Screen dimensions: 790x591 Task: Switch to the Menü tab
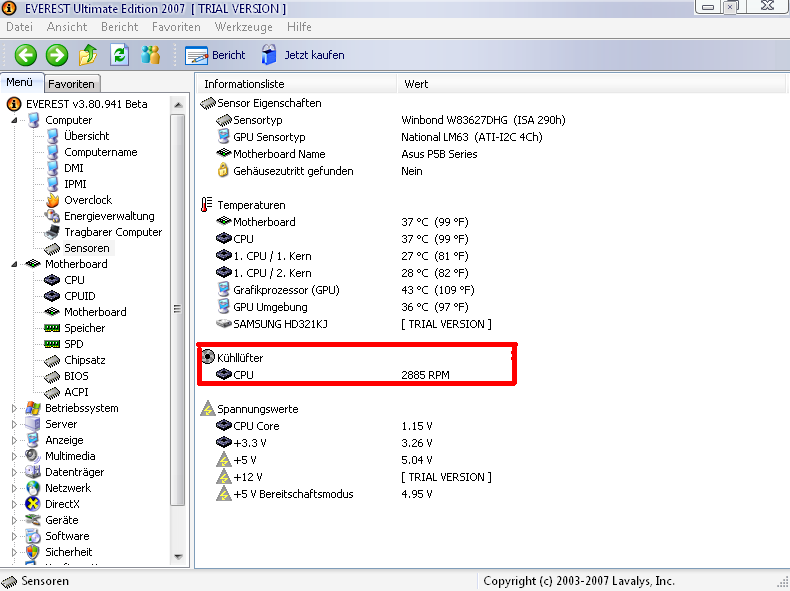(x=20, y=82)
